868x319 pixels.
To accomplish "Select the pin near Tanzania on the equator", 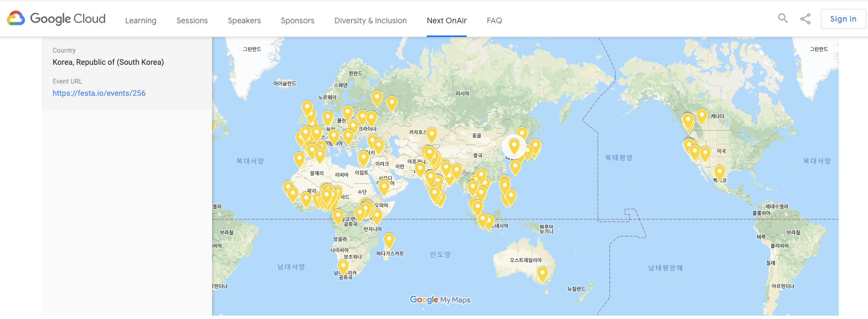I will point(377,217).
